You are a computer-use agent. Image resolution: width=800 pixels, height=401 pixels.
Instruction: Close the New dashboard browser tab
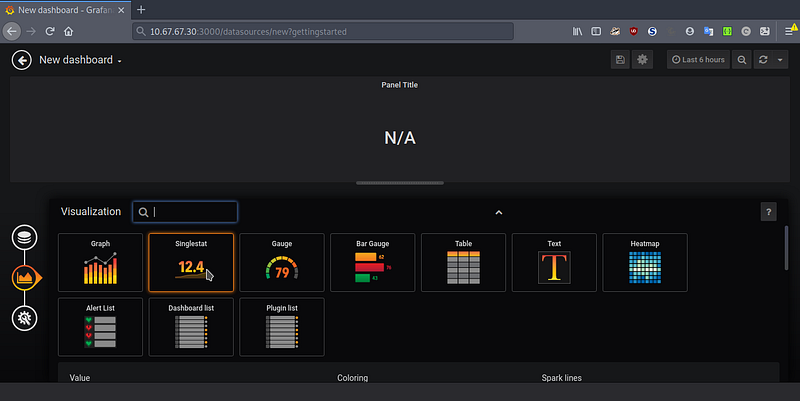[x=121, y=10]
